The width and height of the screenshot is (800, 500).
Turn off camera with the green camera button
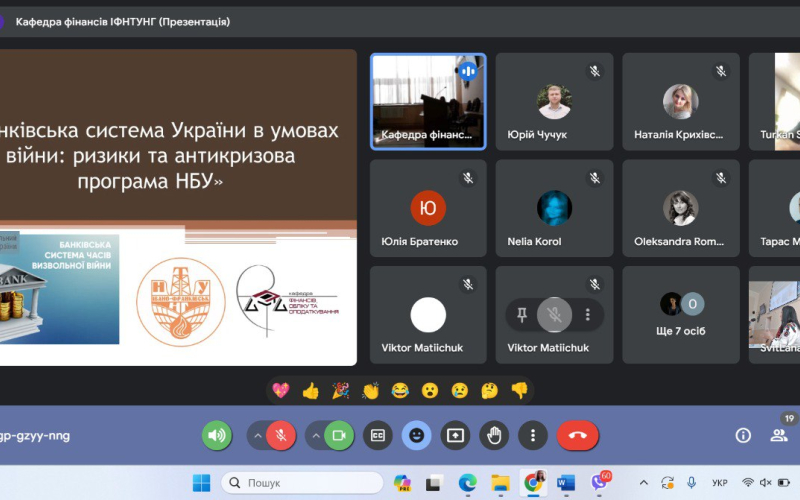coord(339,435)
